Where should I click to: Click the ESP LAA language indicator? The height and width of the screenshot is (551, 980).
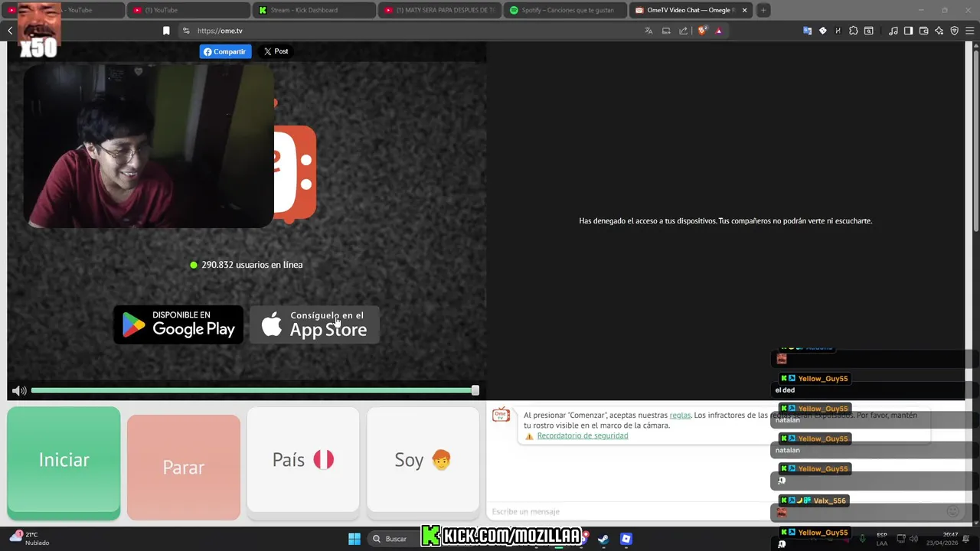pos(882,539)
